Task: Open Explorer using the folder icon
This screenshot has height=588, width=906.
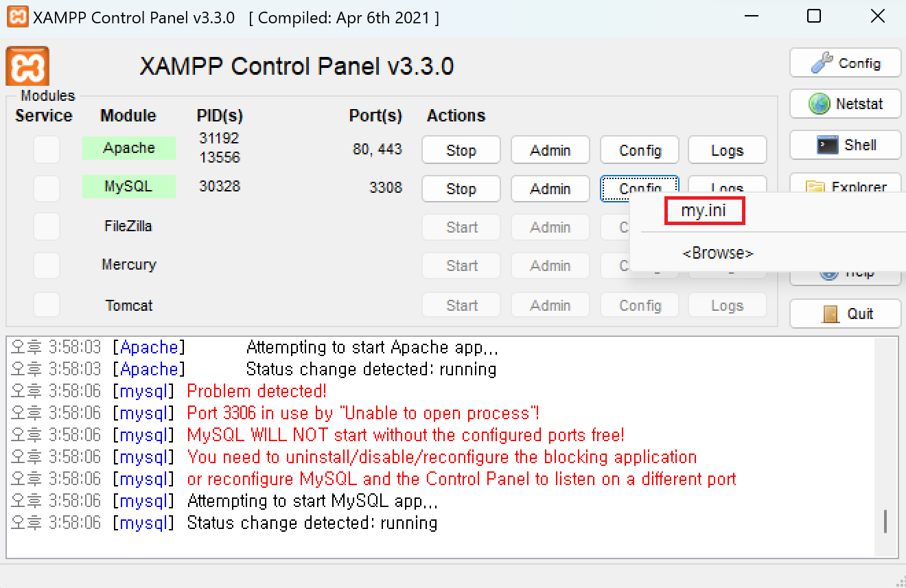Action: [x=816, y=186]
